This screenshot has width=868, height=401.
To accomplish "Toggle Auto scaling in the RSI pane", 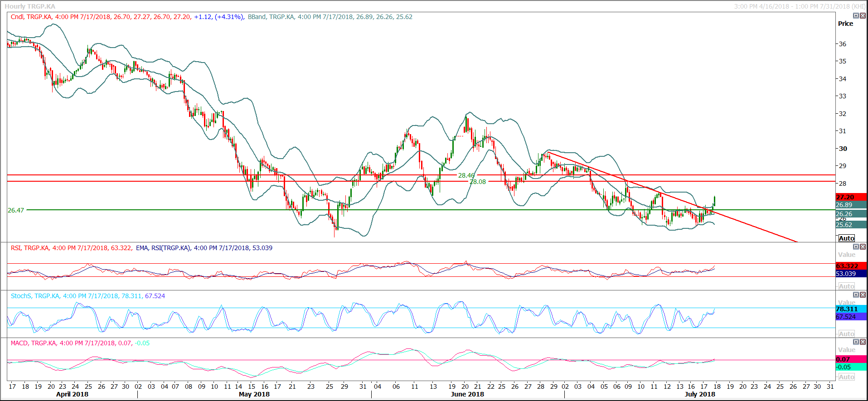I will click(x=846, y=286).
